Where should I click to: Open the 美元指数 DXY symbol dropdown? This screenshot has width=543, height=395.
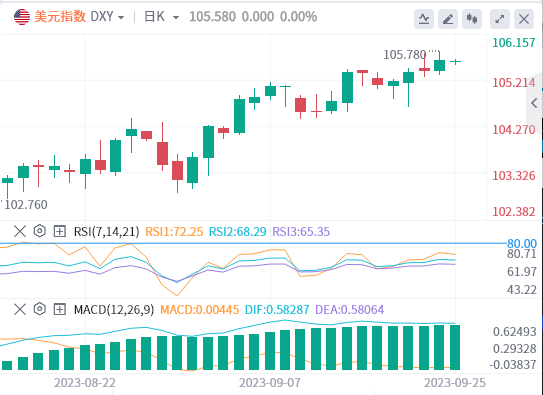(79, 17)
